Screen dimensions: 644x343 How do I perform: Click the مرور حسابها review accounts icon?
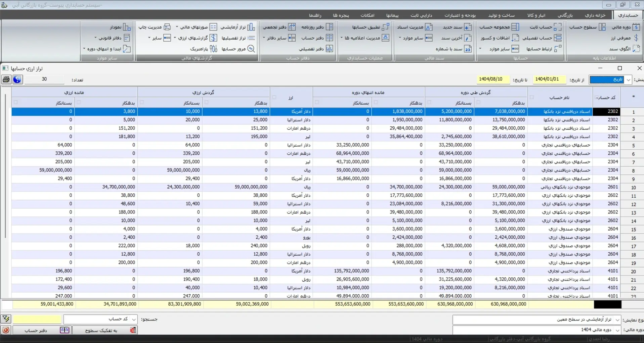click(251, 49)
